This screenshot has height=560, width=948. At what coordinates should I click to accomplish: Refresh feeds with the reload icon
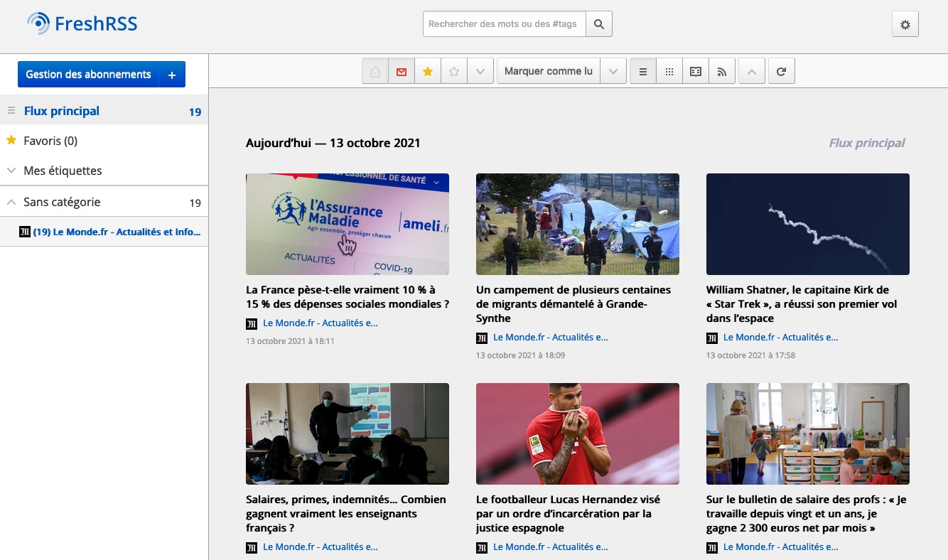point(781,72)
